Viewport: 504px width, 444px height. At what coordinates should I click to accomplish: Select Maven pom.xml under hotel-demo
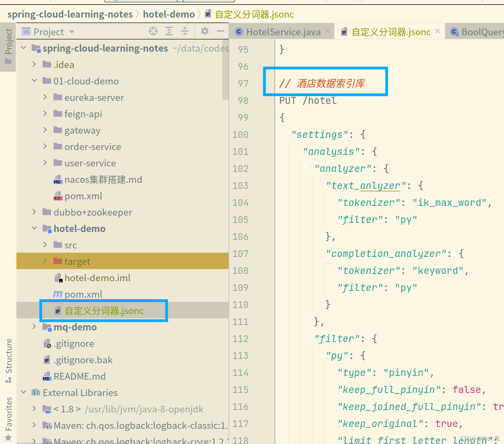click(x=83, y=294)
